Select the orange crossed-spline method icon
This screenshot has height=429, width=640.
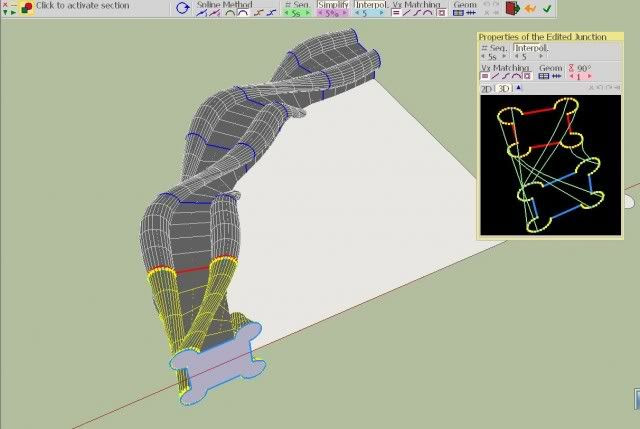point(258,13)
